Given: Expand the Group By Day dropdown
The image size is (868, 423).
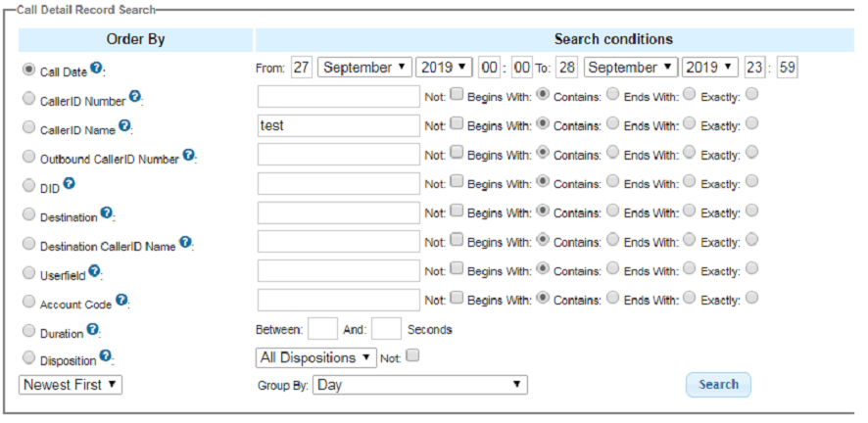Looking at the screenshot, I should coord(419,385).
